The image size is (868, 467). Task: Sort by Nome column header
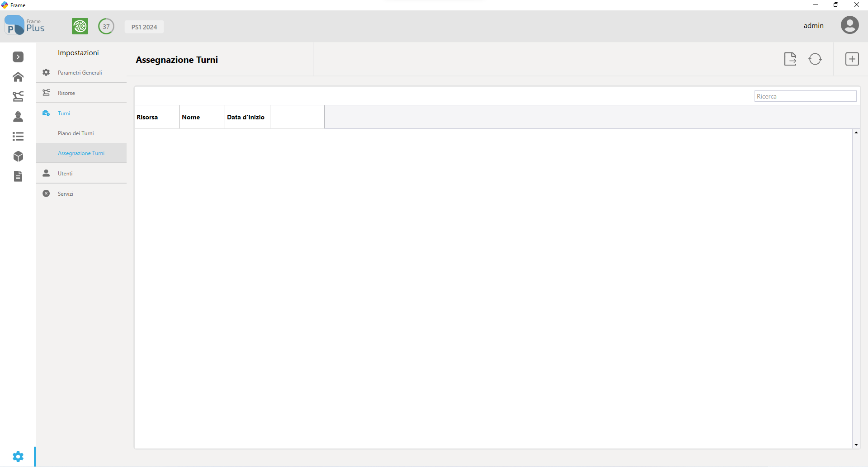tap(202, 117)
